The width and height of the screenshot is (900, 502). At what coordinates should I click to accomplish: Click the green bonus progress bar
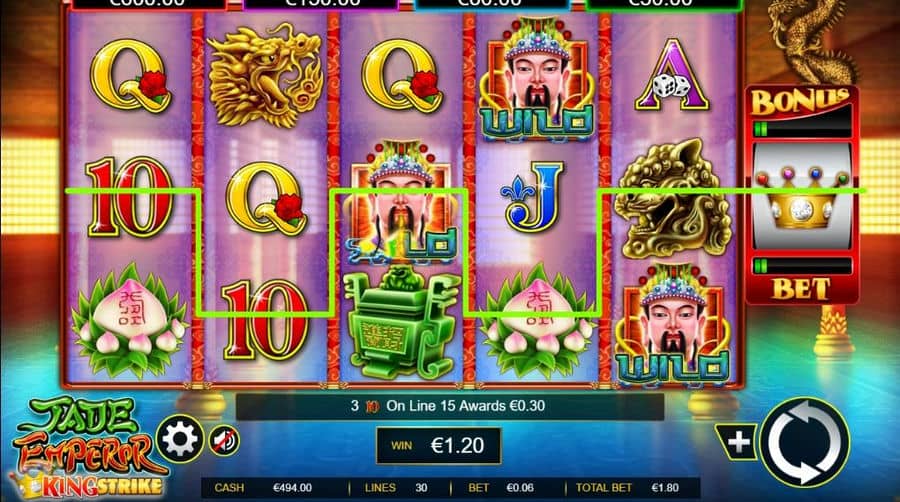coord(802,129)
